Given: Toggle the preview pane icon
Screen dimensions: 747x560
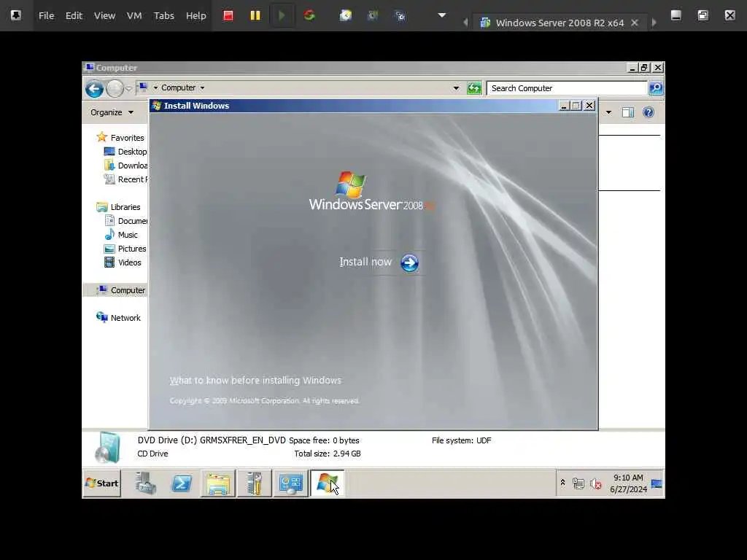Looking at the screenshot, I should click(x=628, y=112).
